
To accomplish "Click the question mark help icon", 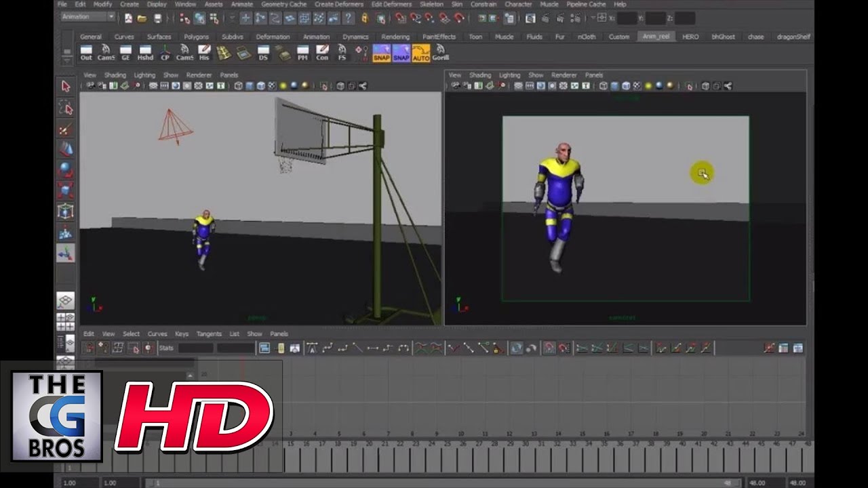I will (x=349, y=18).
